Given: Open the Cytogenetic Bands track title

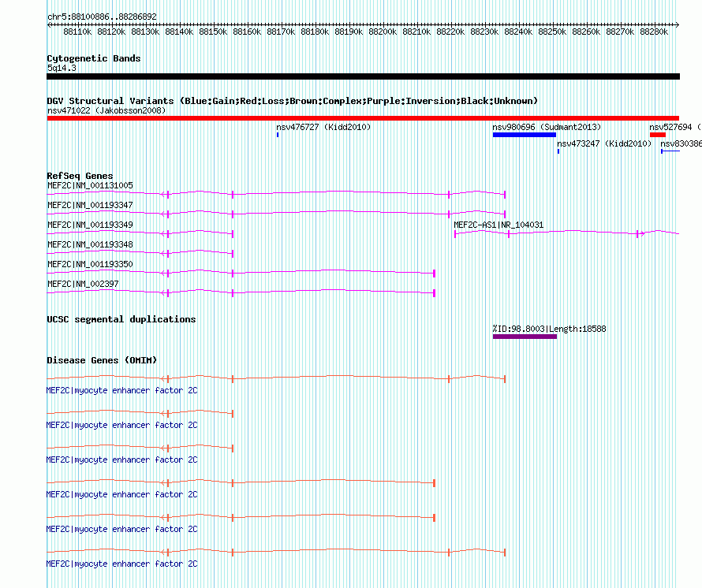Looking at the screenshot, I should [94, 58].
